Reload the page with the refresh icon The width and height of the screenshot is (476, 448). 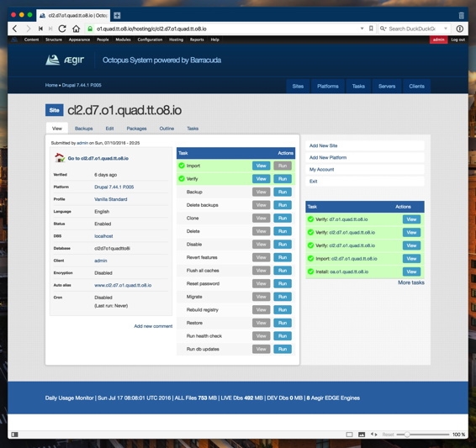click(62, 29)
